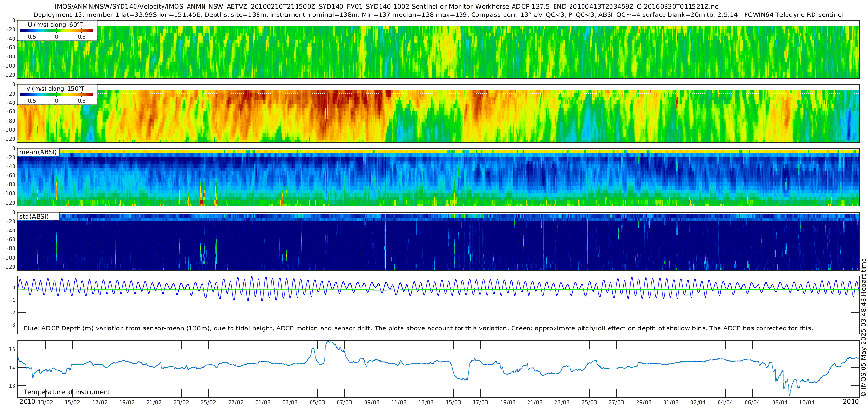The height and width of the screenshot is (410, 868).
Task: Click the '17/03' date tick label
Action: pos(480,402)
